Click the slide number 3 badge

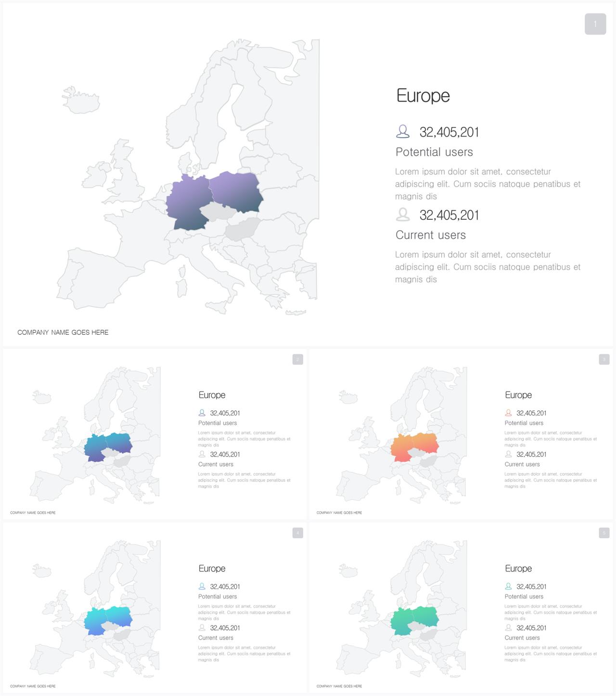tap(604, 359)
